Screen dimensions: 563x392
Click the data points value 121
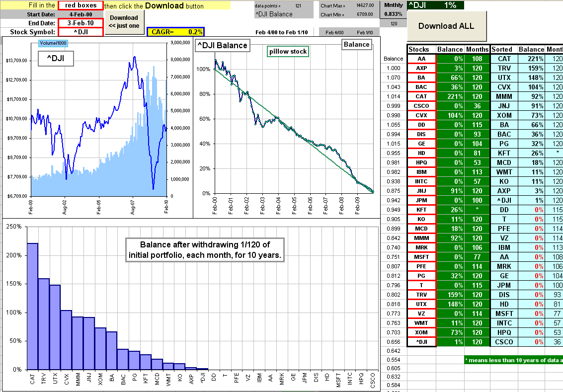[x=298, y=6]
